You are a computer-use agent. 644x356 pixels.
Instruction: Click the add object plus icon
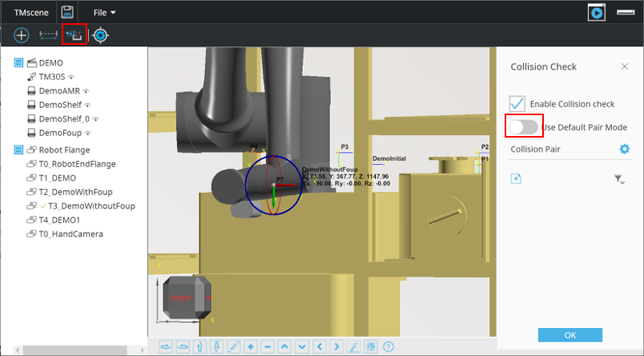22,35
